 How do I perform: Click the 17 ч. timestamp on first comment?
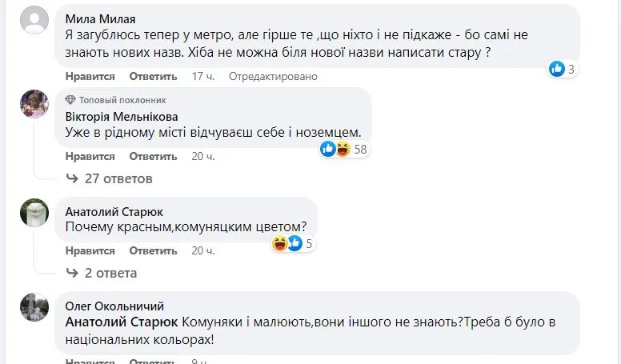(x=203, y=77)
